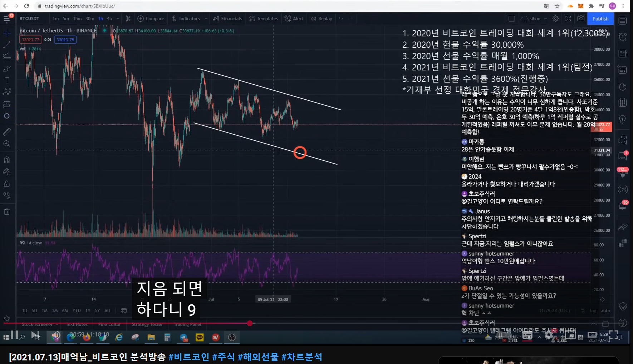Open the Telegram taskbar icon

[x=183, y=337]
